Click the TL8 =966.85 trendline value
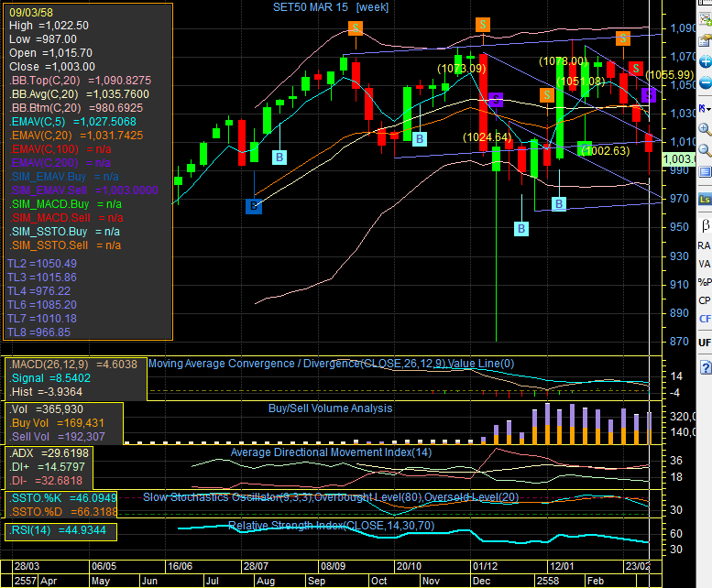Screen dimensions: 712x588 pos(39,332)
